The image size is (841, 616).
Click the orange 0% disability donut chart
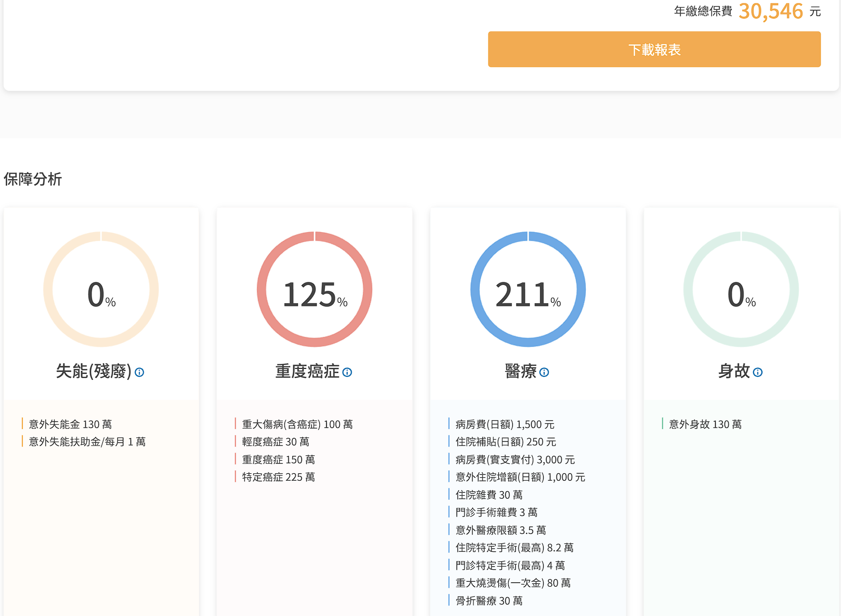[x=101, y=289]
